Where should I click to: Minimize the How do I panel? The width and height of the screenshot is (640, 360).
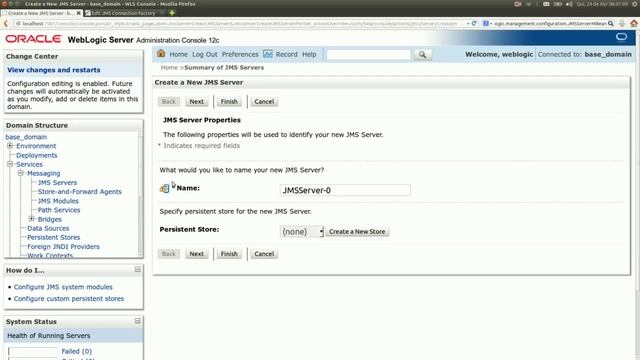pyautogui.click(x=138, y=269)
